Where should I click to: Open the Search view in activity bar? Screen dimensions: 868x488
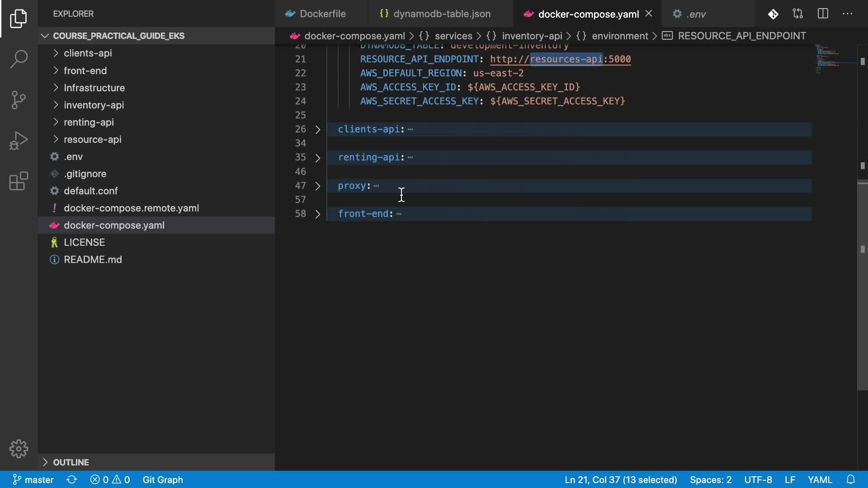[19, 59]
